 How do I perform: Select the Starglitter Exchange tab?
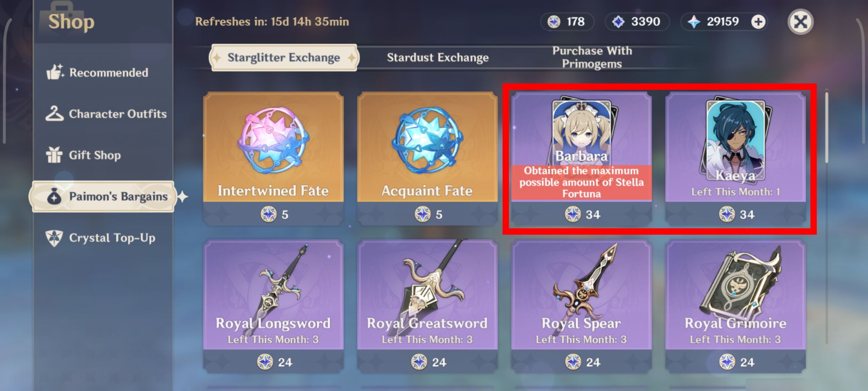click(284, 58)
